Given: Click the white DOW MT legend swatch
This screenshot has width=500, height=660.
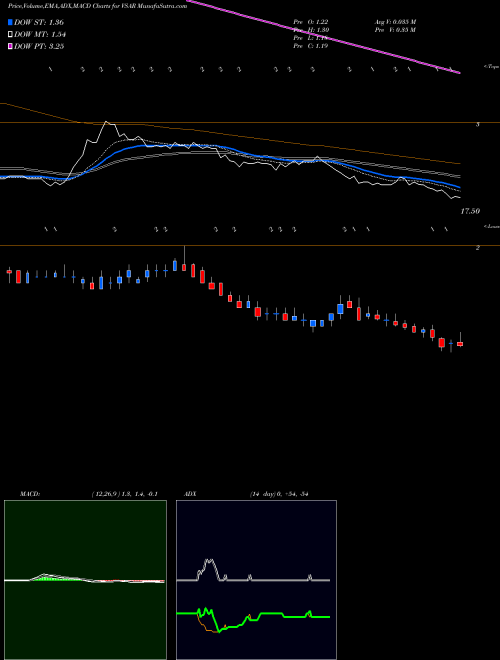Looking at the screenshot, I should 11,35.
